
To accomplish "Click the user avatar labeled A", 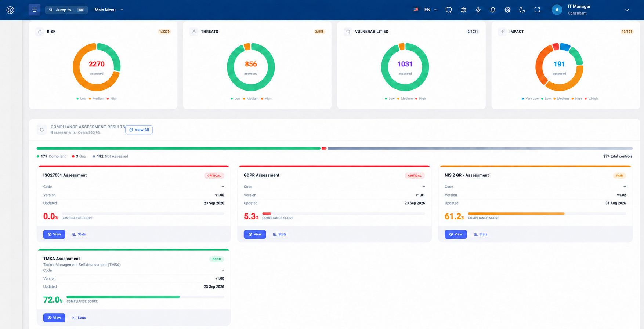I will tap(557, 10).
